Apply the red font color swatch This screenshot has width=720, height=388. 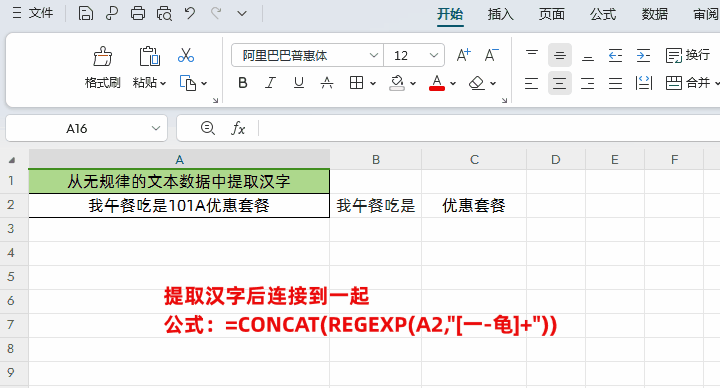437,83
